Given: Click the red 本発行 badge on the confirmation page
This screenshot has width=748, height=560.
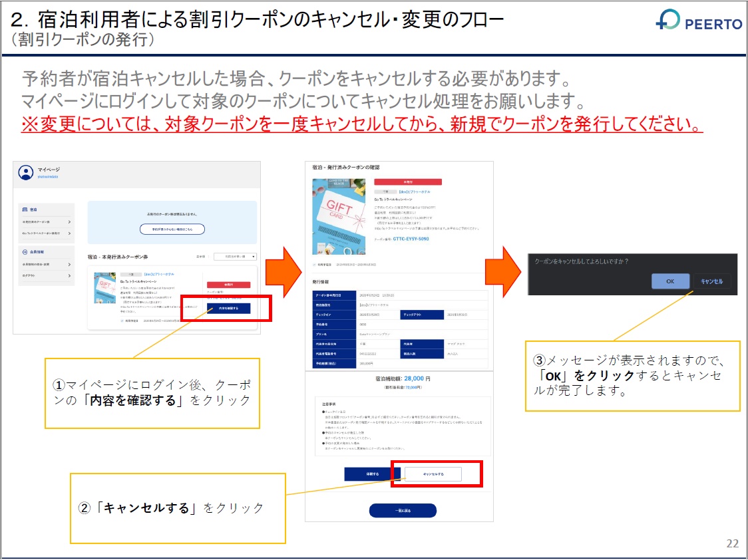Looking at the screenshot, I should 408,182.
